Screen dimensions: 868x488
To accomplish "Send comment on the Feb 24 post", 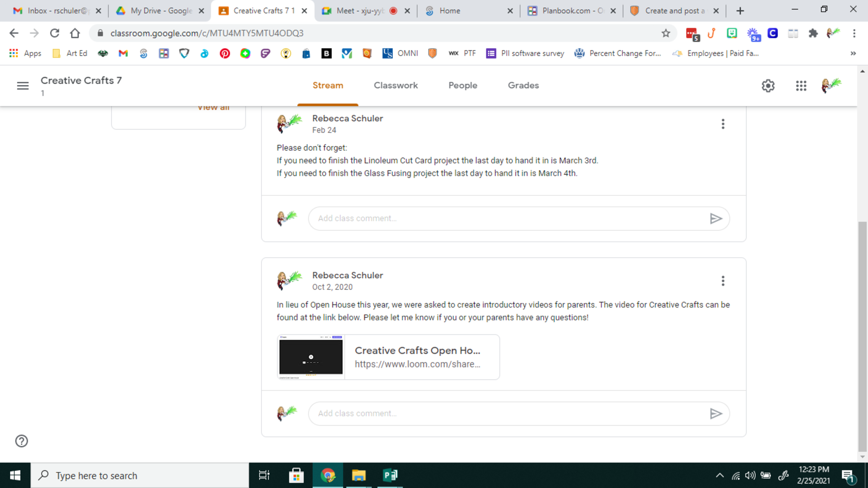I will (x=715, y=218).
